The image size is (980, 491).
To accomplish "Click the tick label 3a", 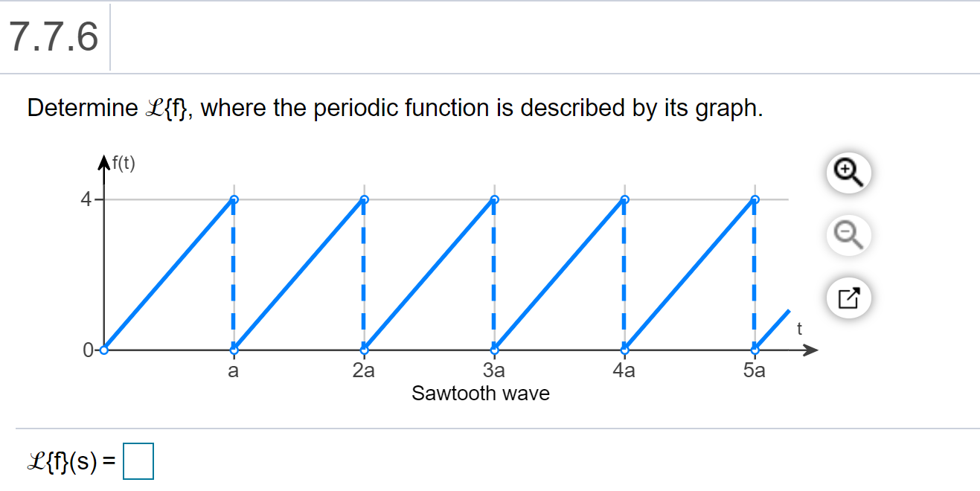I will pyautogui.click(x=493, y=370).
